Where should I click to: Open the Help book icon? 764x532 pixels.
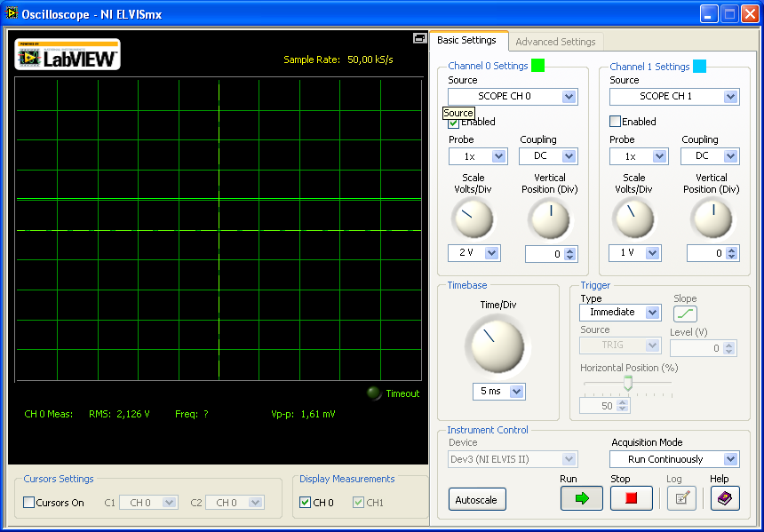point(725,498)
